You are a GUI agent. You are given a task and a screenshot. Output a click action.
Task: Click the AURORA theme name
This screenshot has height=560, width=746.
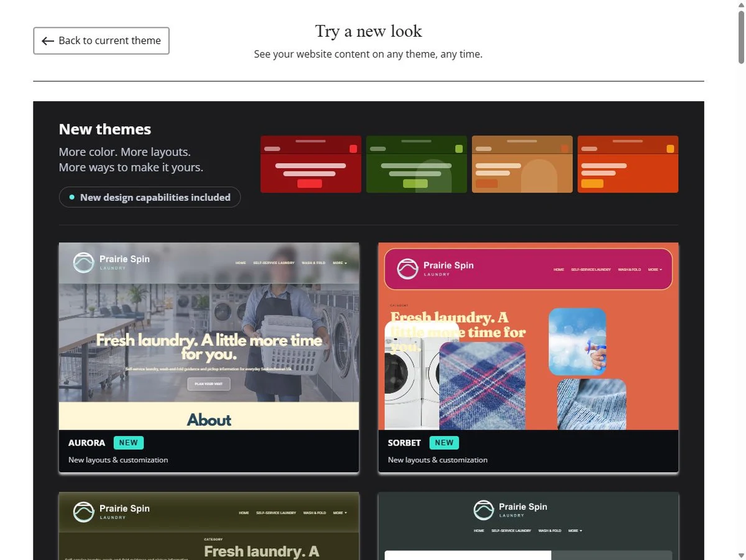[86, 443]
